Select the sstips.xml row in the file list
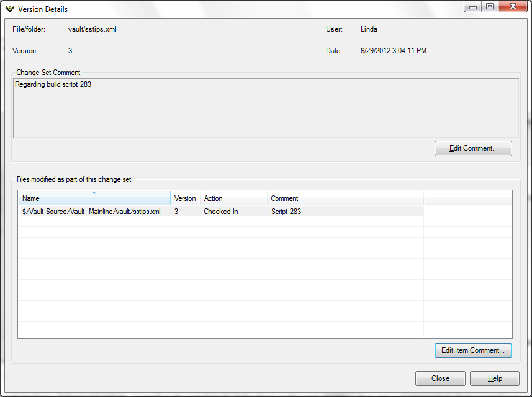Image resolution: width=532 pixels, height=397 pixels. tap(91, 212)
